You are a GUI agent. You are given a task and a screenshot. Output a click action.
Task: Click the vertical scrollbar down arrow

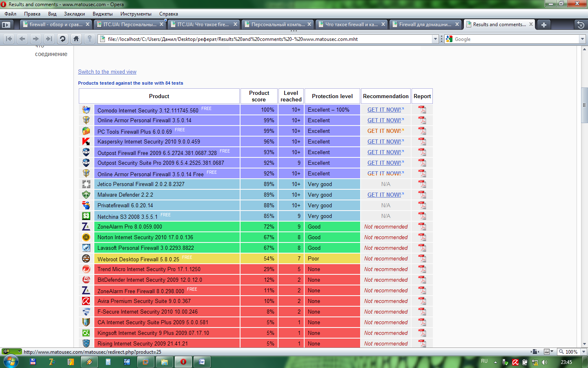[x=584, y=344]
